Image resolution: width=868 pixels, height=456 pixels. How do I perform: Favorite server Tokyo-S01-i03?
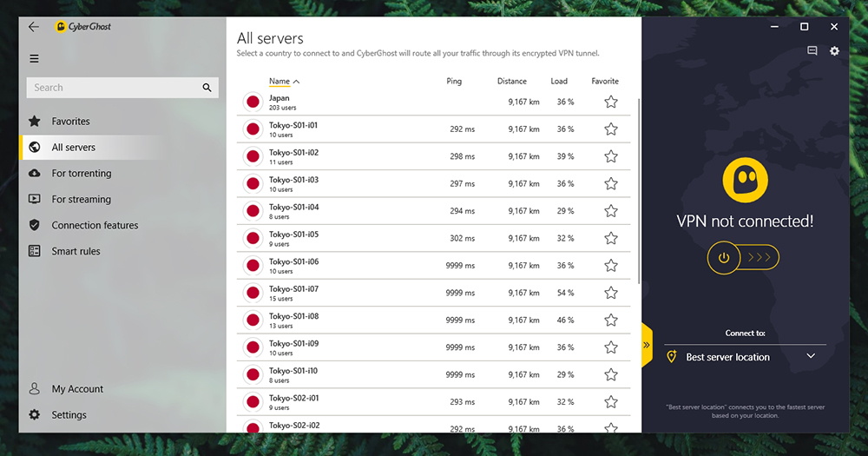coord(611,183)
